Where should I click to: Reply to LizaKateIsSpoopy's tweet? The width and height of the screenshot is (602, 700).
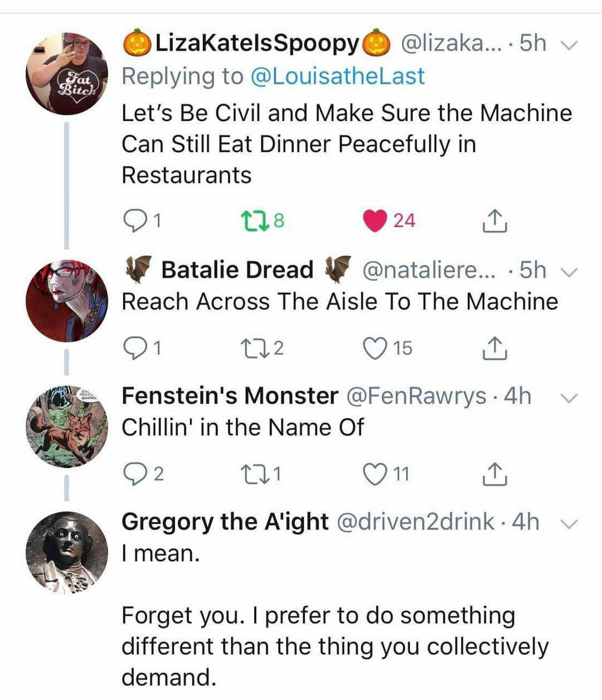[x=132, y=221]
